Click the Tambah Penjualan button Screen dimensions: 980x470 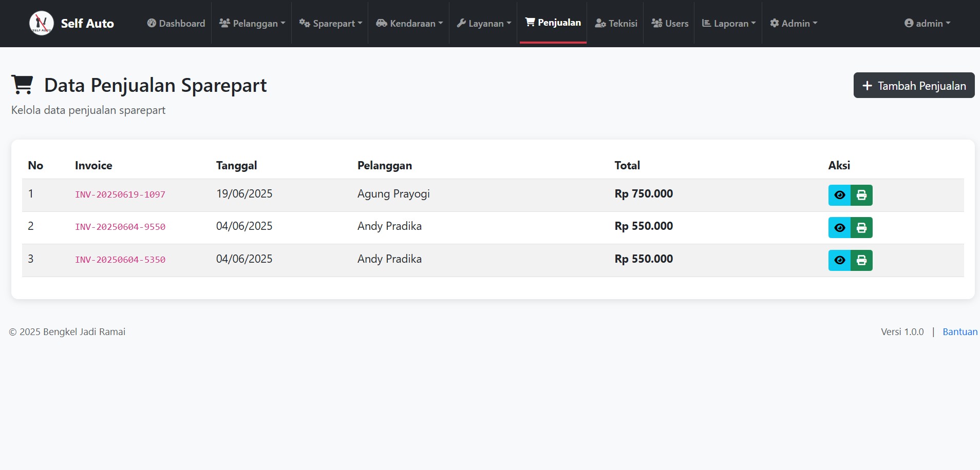point(914,85)
